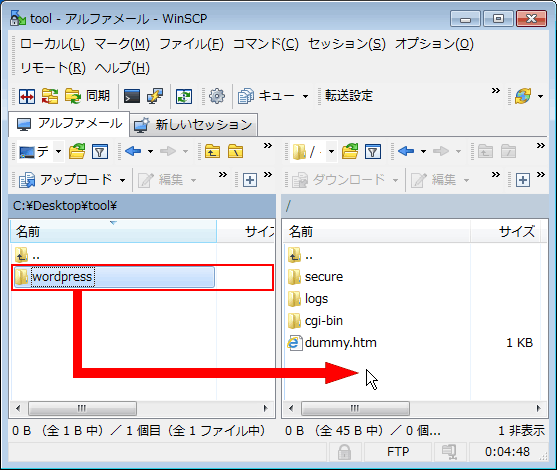Click the remote panel plus selection icon

coord(523,180)
